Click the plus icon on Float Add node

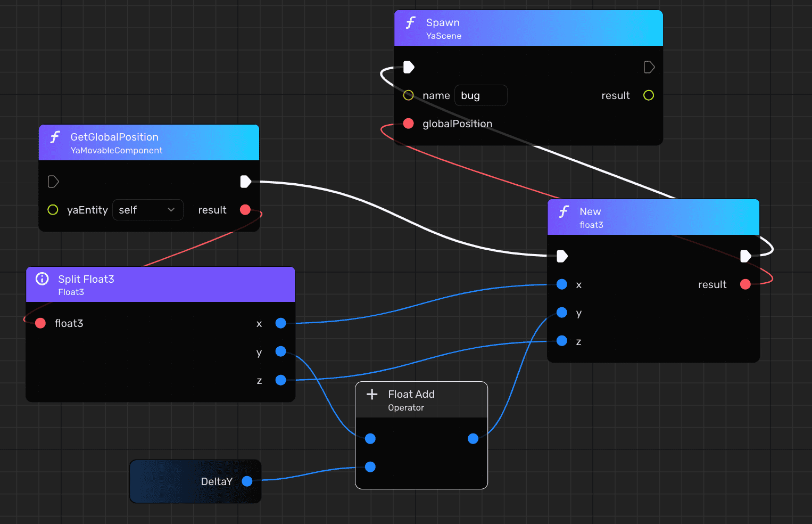[372, 394]
